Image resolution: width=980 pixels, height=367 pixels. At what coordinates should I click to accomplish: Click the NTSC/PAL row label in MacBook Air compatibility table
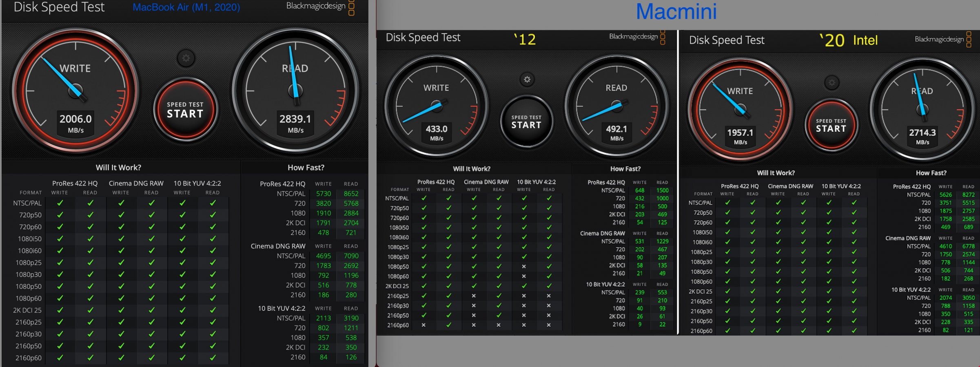click(27, 203)
